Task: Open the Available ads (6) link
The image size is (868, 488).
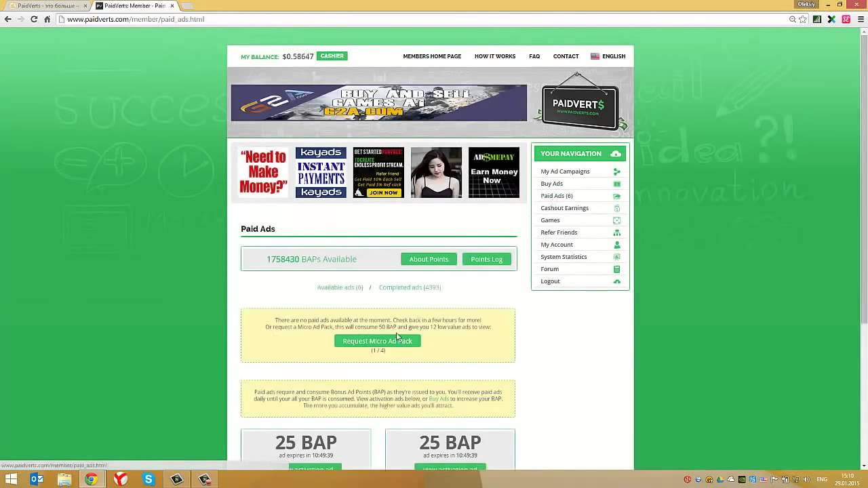Action: [340, 287]
